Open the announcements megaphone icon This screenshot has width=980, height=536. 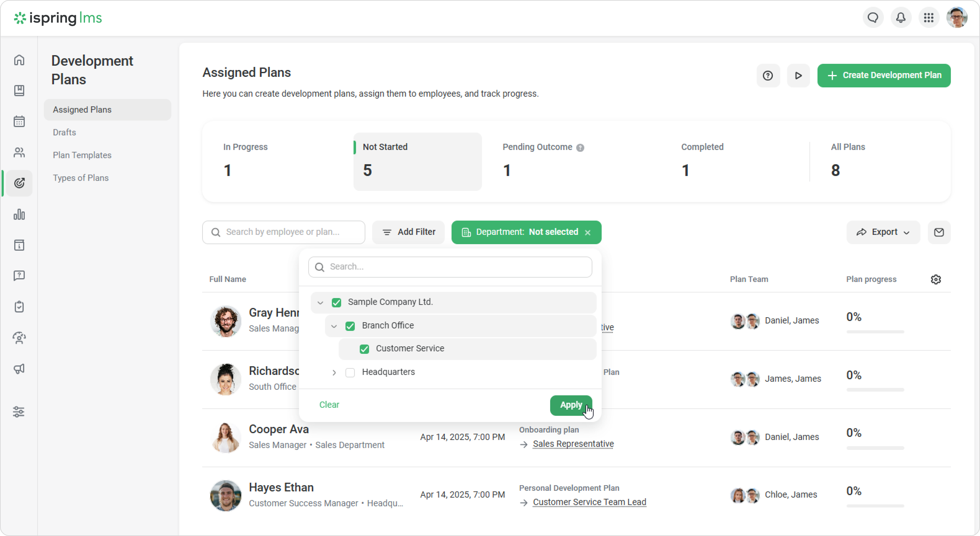pyautogui.click(x=19, y=369)
